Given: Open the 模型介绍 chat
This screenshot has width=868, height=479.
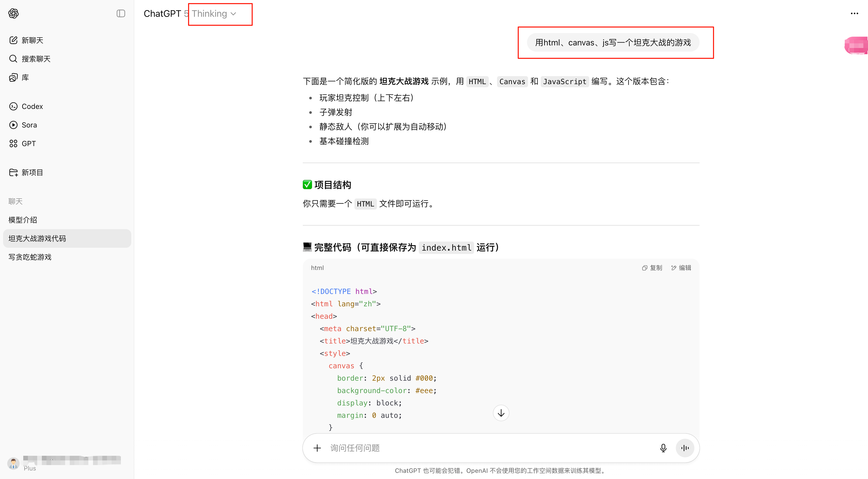Looking at the screenshot, I should pyautogui.click(x=23, y=220).
